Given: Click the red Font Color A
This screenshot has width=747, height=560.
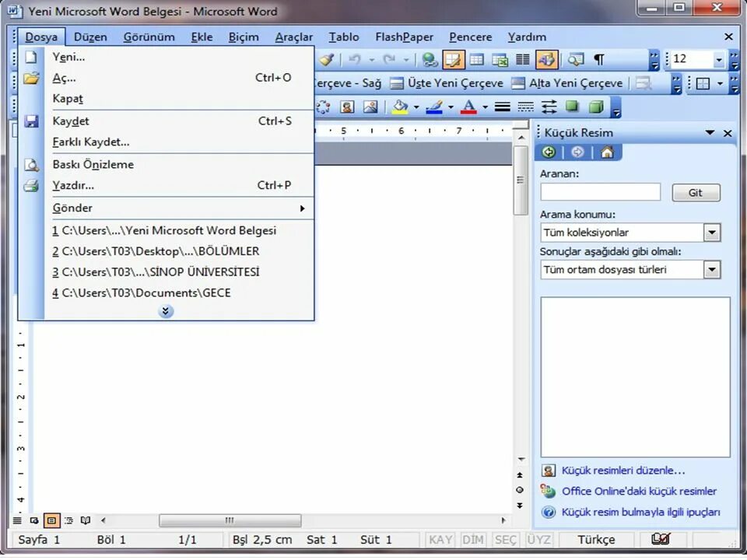Looking at the screenshot, I should [468, 107].
